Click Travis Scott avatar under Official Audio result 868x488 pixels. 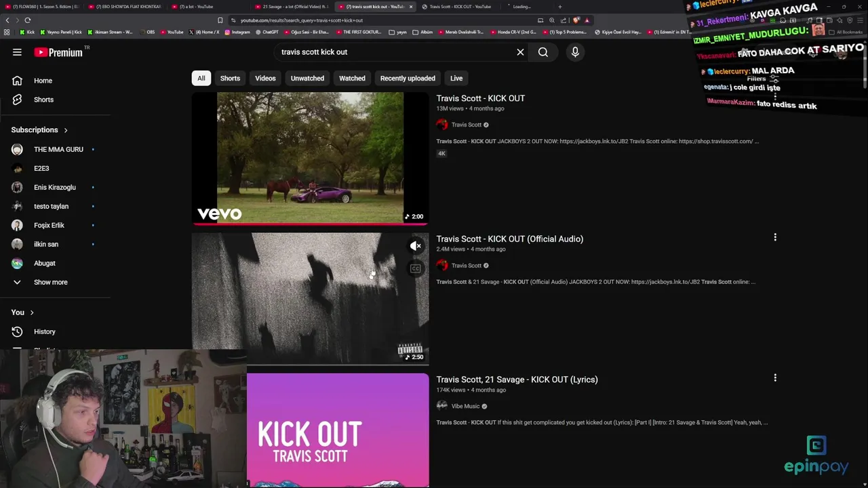[442, 266]
